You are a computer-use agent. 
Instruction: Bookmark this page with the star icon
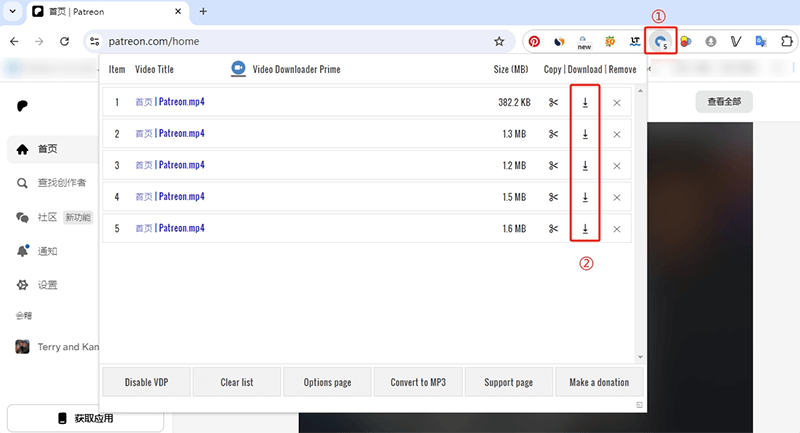[x=499, y=41]
